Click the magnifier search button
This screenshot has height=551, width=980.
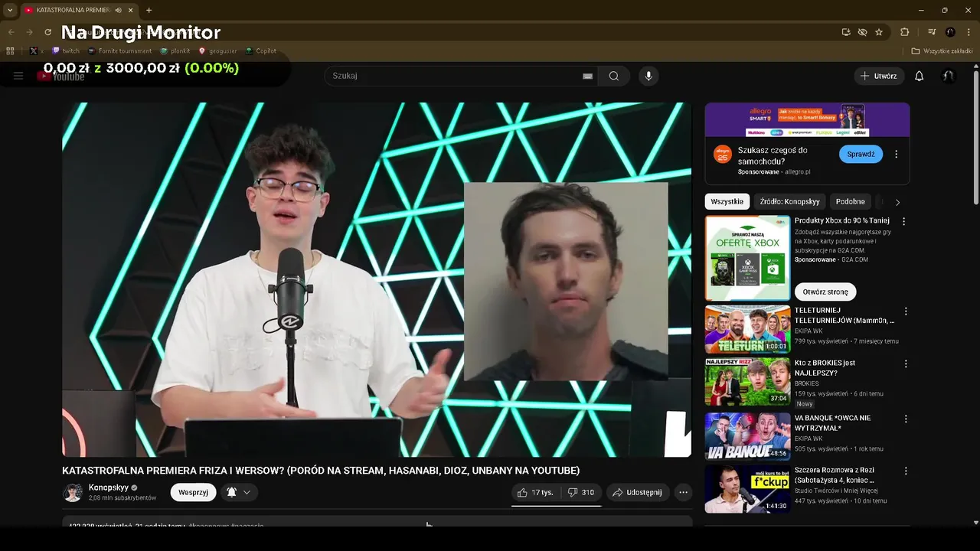pos(614,76)
